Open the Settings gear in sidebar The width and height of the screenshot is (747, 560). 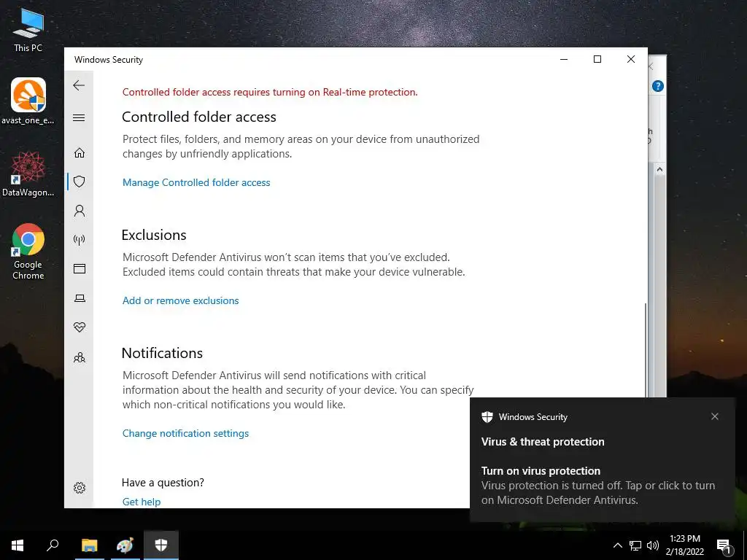pos(80,488)
